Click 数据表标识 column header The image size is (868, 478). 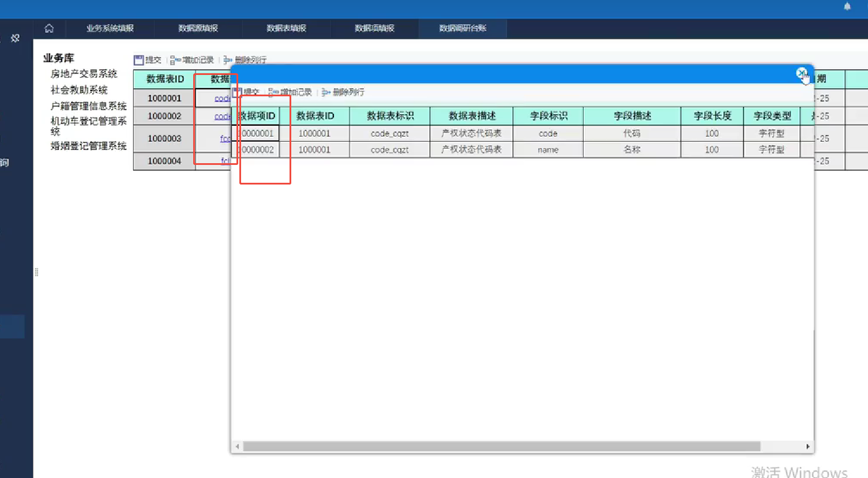pyautogui.click(x=390, y=116)
